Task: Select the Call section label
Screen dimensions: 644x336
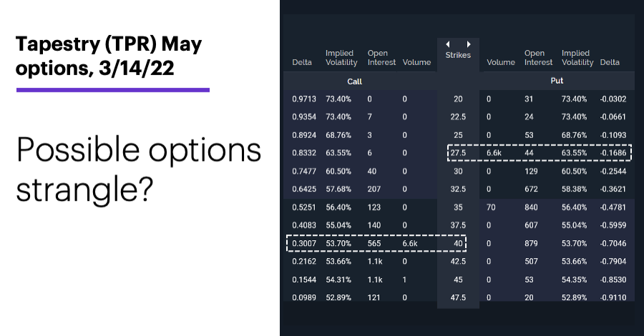Action: pos(354,81)
